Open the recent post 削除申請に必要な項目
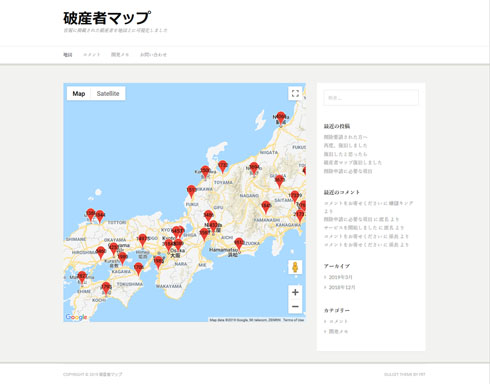490x387 pixels. [348, 171]
